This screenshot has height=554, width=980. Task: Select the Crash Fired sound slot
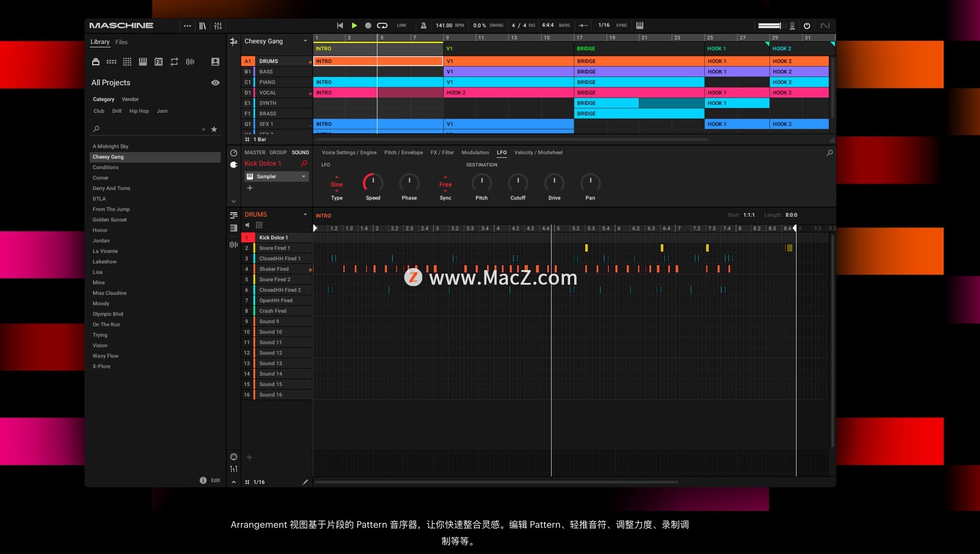point(276,311)
